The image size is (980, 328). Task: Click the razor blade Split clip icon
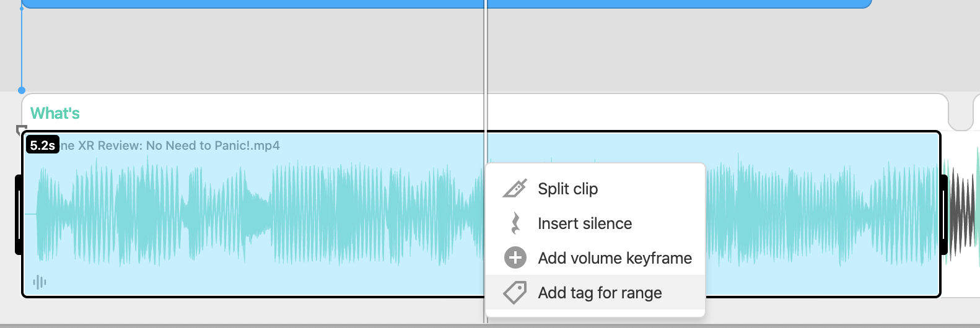(515, 189)
